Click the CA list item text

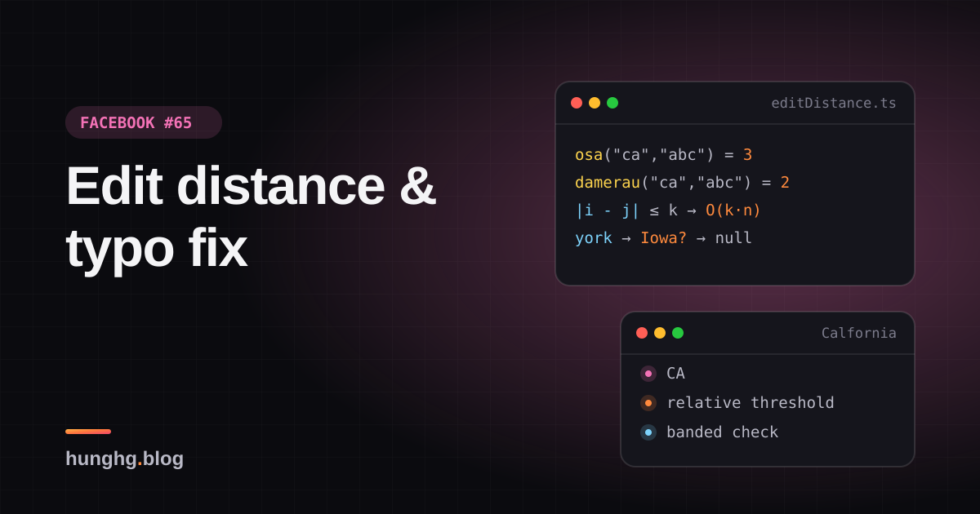(675, 374)
